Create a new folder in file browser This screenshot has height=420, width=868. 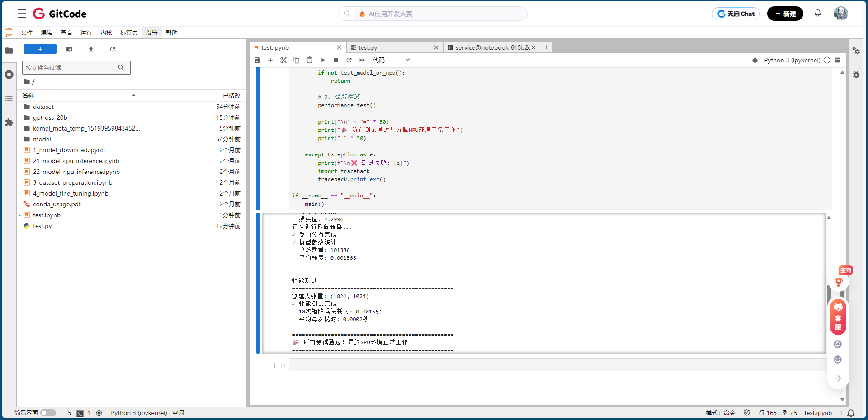69,49
